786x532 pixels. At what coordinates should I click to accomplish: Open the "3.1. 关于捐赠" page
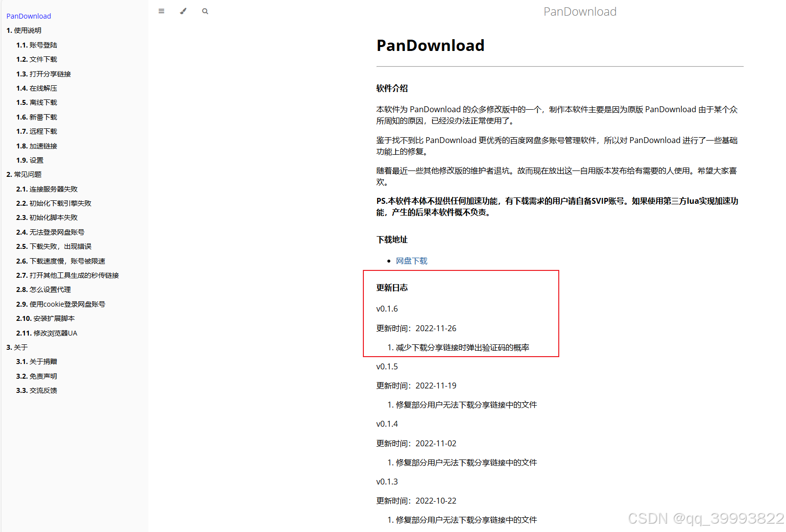37,361
